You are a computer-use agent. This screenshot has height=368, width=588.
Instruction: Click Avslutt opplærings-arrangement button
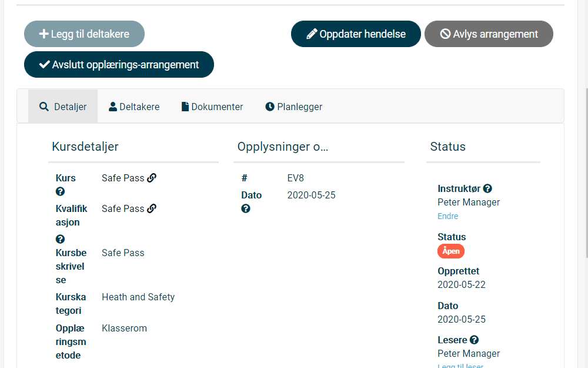click(x=119, y=65)
